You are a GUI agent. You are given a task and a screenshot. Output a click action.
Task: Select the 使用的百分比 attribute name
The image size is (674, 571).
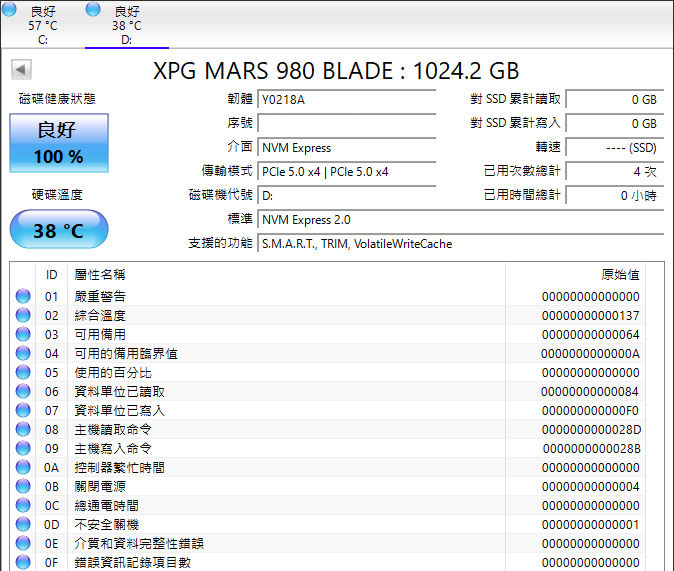click(113, 372)
